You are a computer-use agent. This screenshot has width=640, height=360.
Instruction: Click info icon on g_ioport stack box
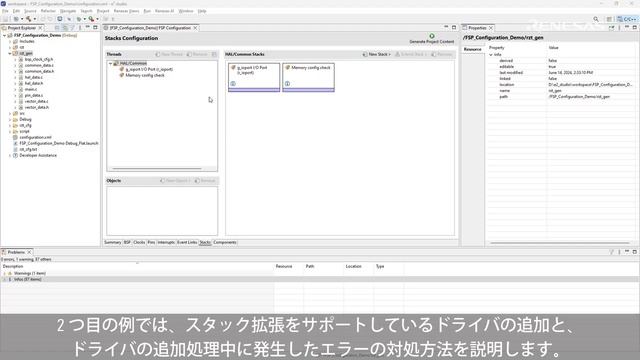pyautogui.click(x=233, y=84)
